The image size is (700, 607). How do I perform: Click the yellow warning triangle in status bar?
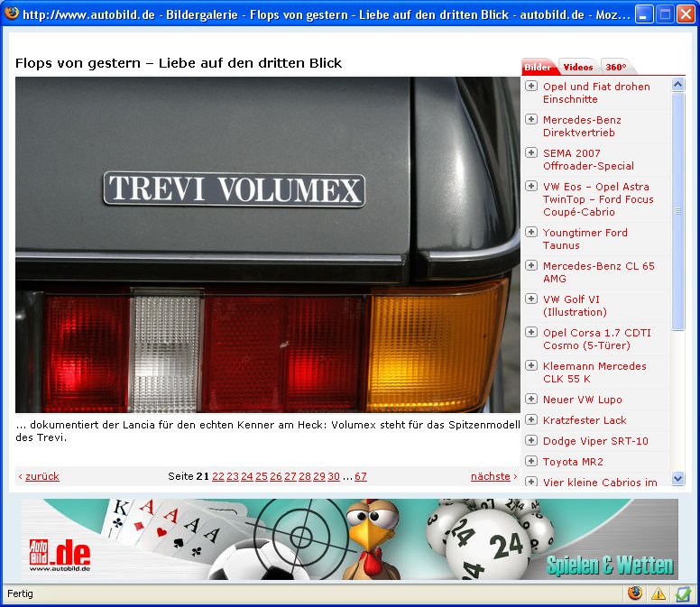click(x=659, y=593)
